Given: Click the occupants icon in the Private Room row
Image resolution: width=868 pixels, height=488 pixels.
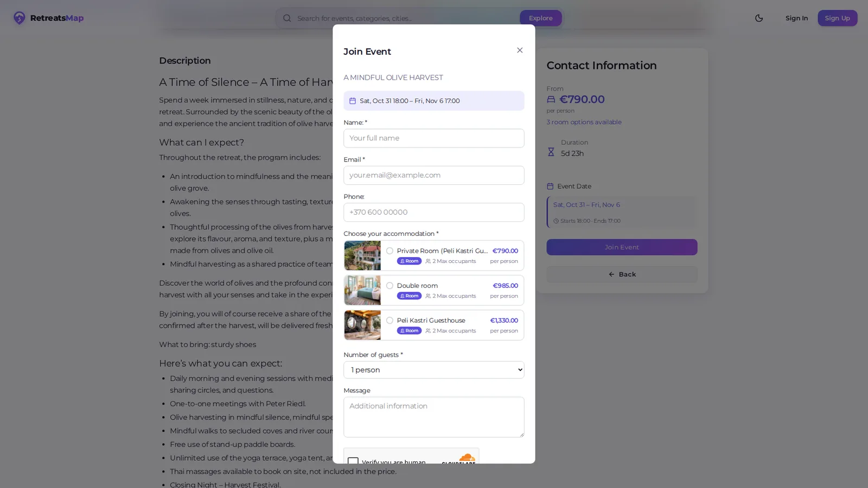Looking at the screenshot, I should [428, 261].
